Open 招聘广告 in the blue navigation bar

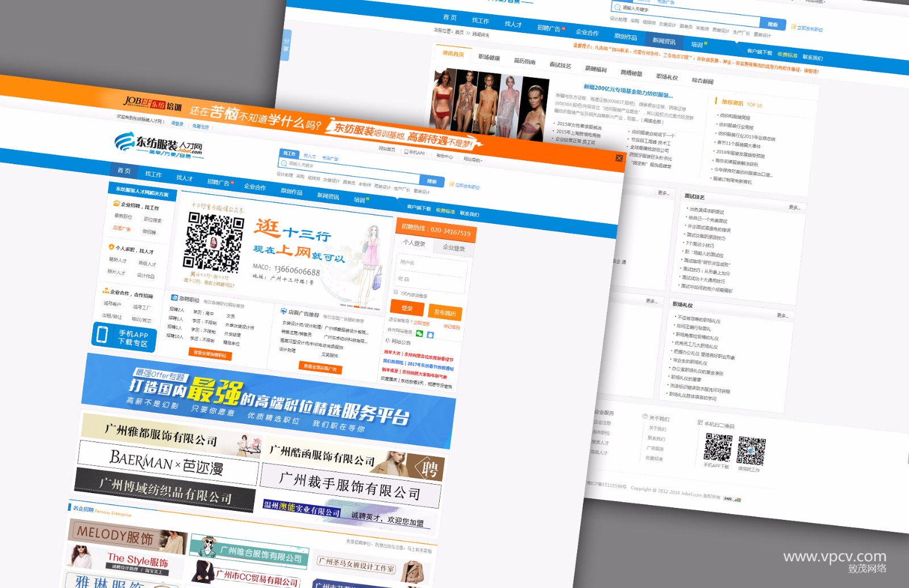point(218,182)
